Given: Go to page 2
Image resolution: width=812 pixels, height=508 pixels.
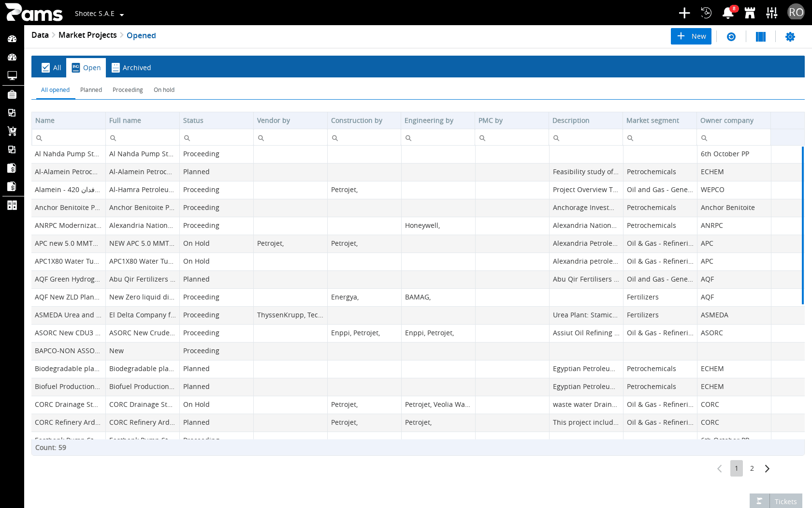Looking at the screenshot, I should click(x=752, y=468).
